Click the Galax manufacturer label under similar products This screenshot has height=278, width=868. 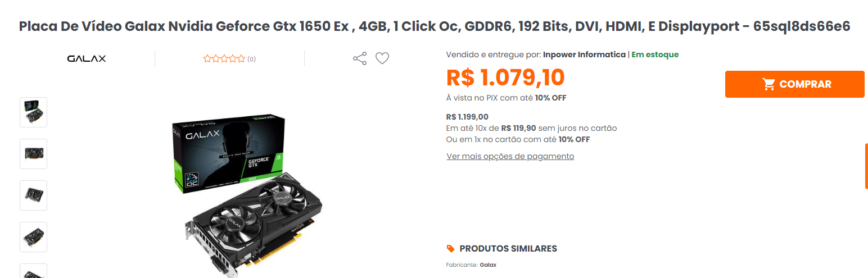pyautogui.click(x=488, y=265)
